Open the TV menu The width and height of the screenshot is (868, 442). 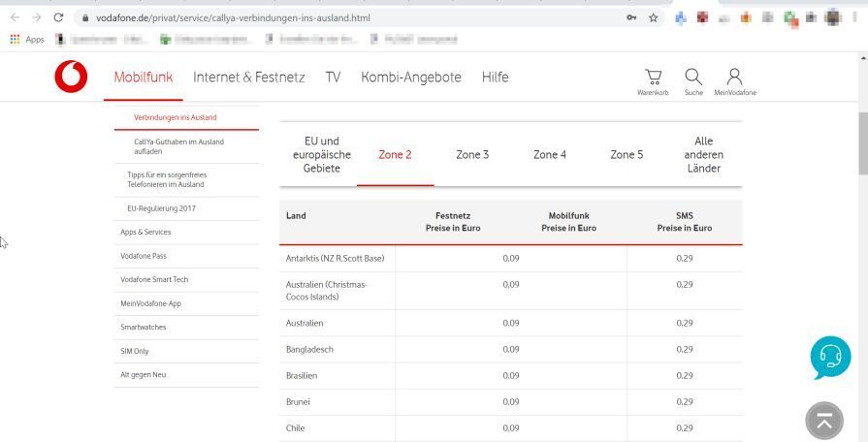point(333,77)
